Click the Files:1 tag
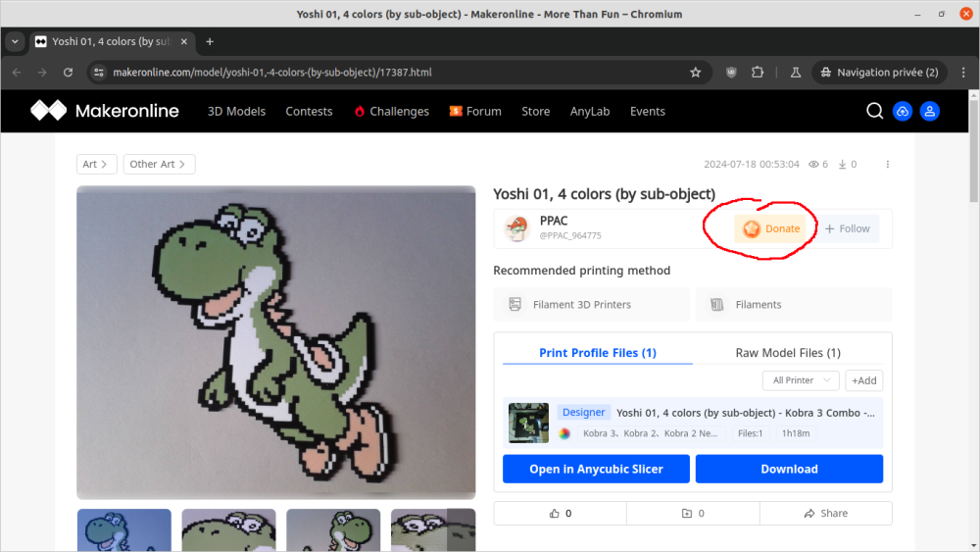Image resolution: width=980 pixels, height=552 pixels. (x=750, y=433)
